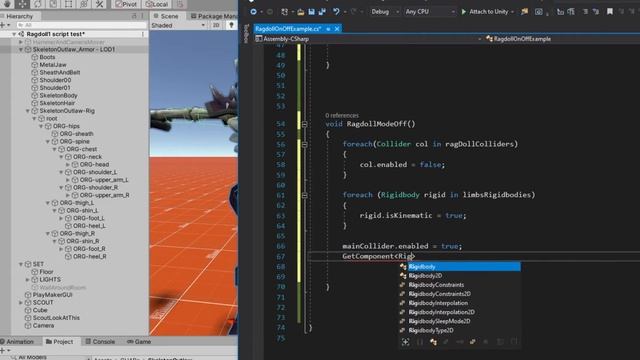Choose Rigidbody2D from IntelliSense list
This screenshot has height=360, width=640.
click(x=459, y=276)
